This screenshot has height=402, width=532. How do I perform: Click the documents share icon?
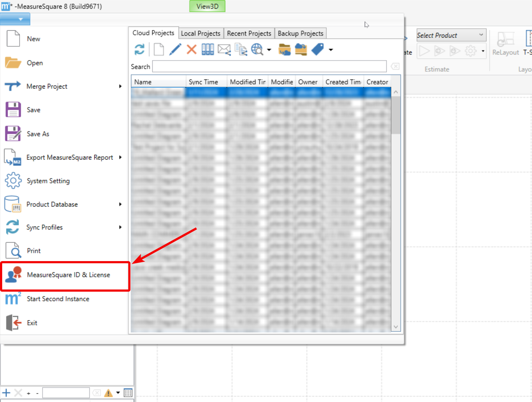(241, 50)
